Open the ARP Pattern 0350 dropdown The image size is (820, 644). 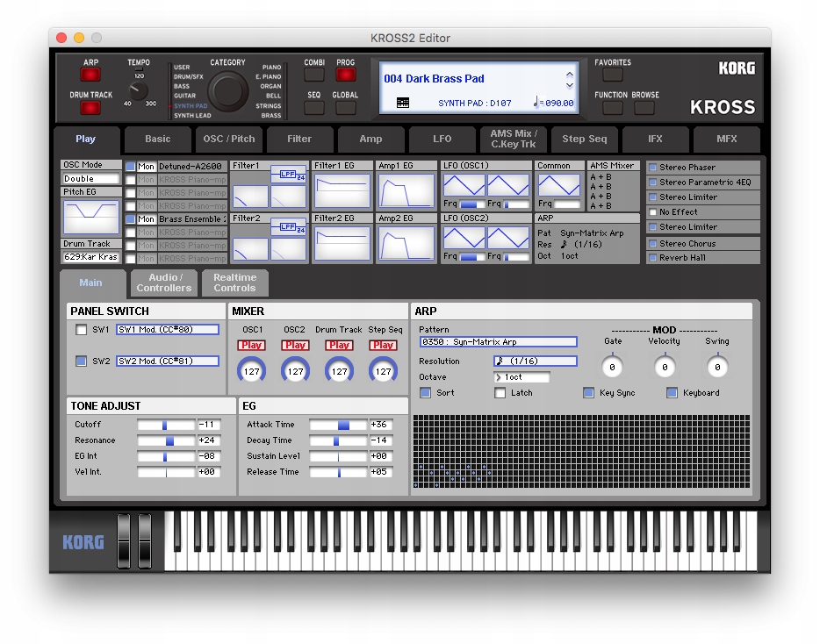(499, 342)
